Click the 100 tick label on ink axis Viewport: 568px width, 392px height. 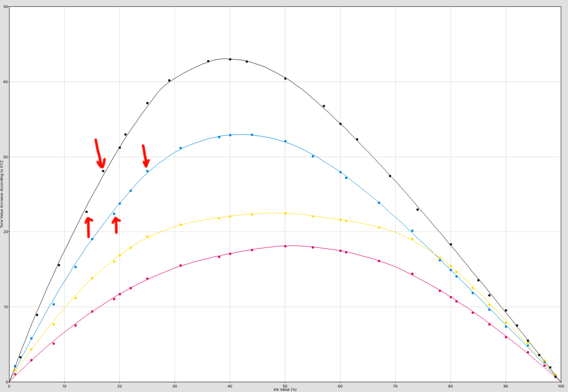(x=561, y=386)
